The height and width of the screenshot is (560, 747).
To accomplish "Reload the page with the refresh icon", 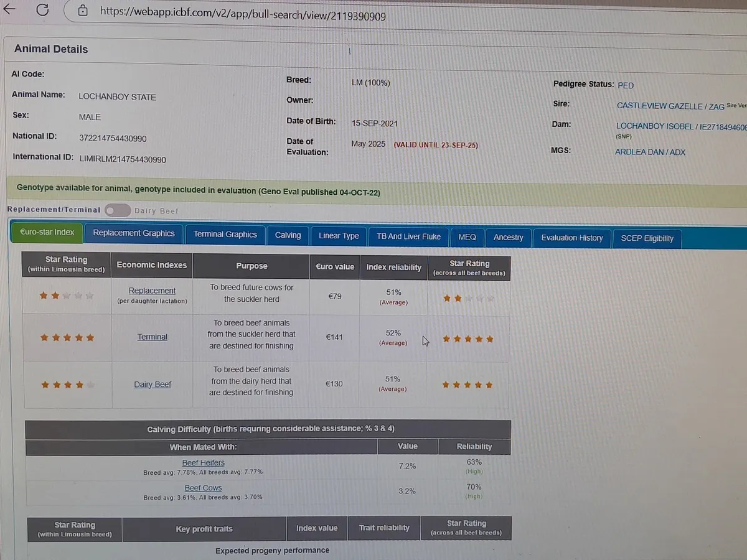I will pos(42,10).
